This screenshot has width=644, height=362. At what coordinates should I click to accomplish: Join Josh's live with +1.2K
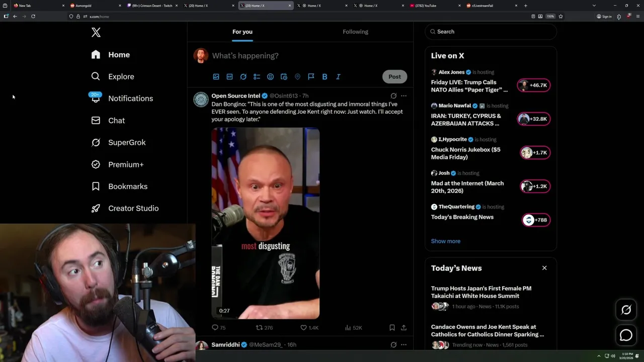[535, 187]
